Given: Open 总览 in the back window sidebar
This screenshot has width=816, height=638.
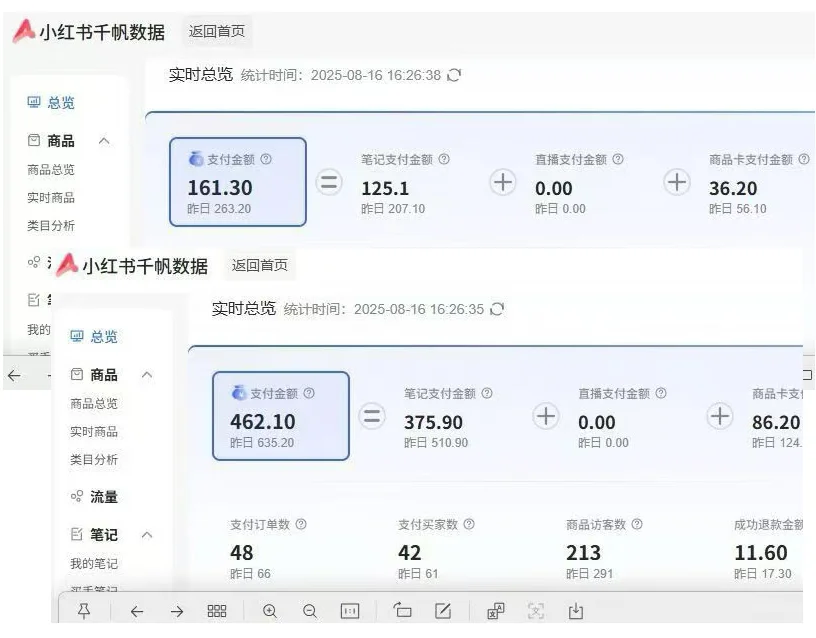Looking at the screenshot, I should coord(51,103).
